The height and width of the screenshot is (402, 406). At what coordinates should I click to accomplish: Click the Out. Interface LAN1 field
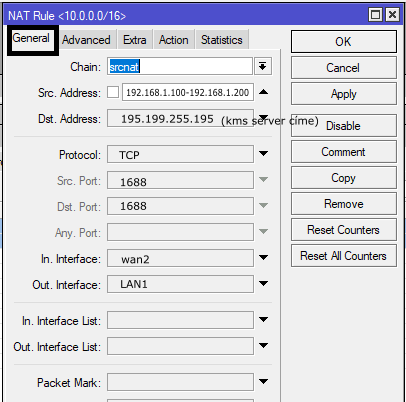(x=180, y=284)
